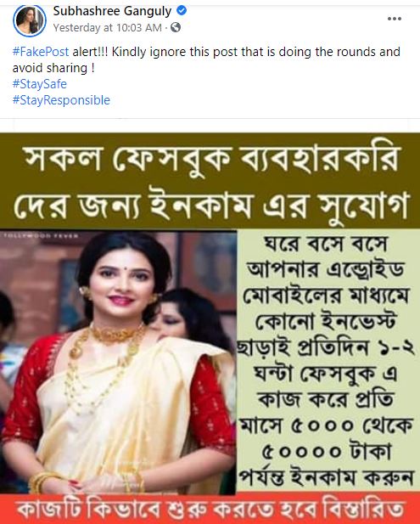Viewport: 420px width, 524px height.
Task: Click the globe public-audience icon
Action: pyautogui.click(x=176, y=27)
